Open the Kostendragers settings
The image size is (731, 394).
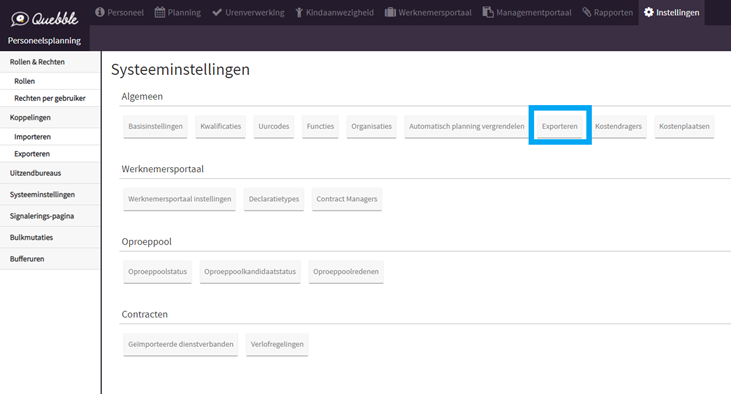coord(618,126)
